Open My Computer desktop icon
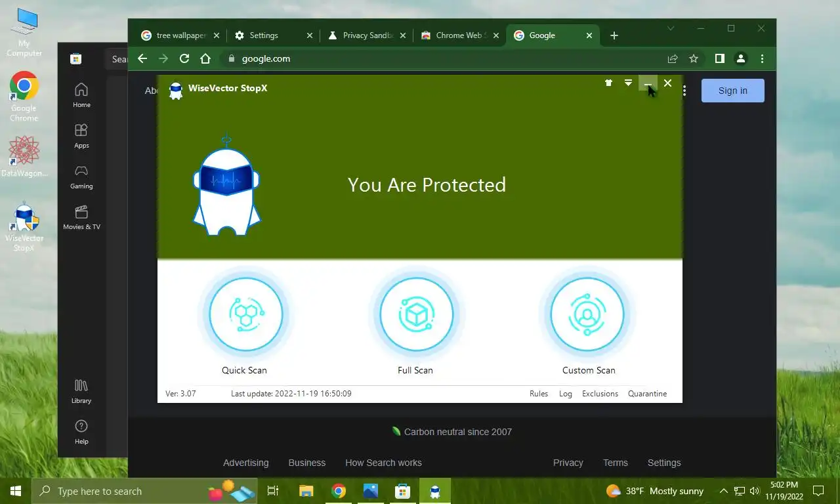This screenshot has height=504, width=840. (x=25, y=33)
